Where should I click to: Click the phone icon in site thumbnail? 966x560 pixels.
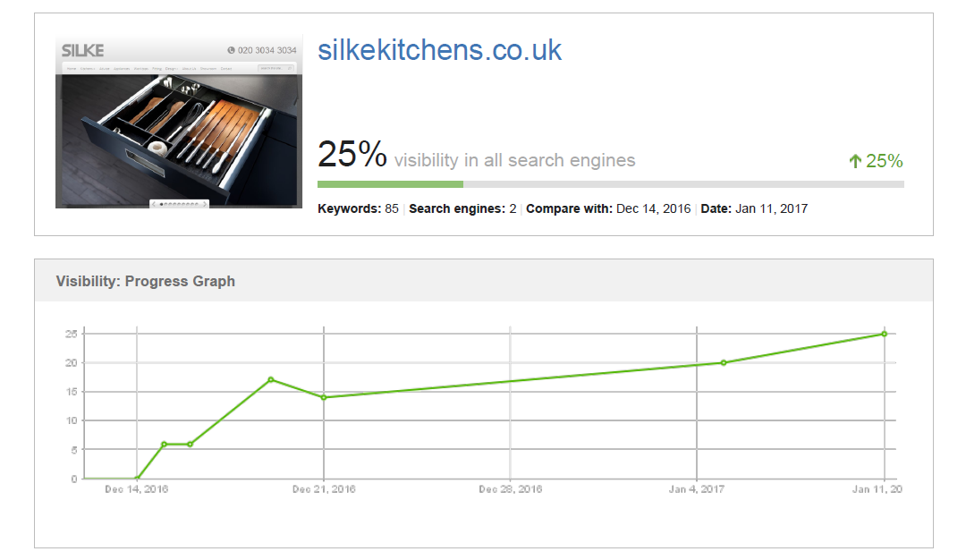[231, 50]
